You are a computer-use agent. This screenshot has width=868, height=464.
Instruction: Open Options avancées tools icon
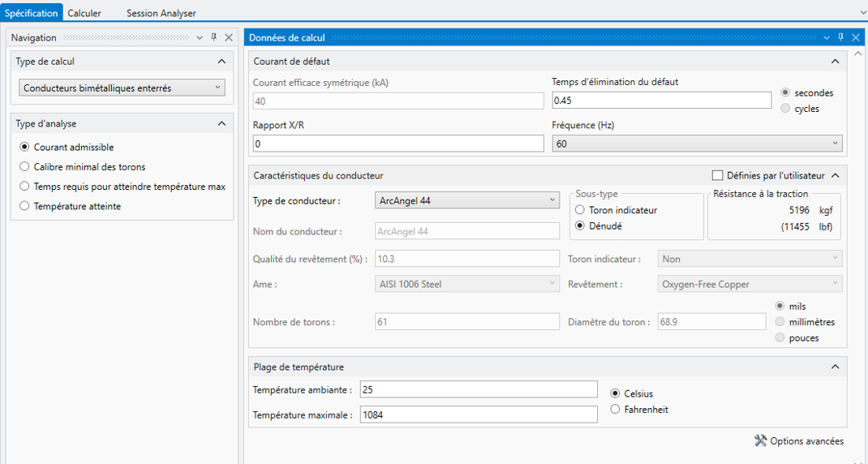(760, 440)
